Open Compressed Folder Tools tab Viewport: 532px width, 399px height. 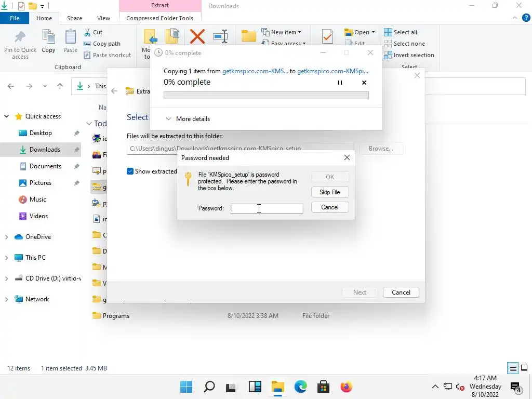click(x=160, y=18)
